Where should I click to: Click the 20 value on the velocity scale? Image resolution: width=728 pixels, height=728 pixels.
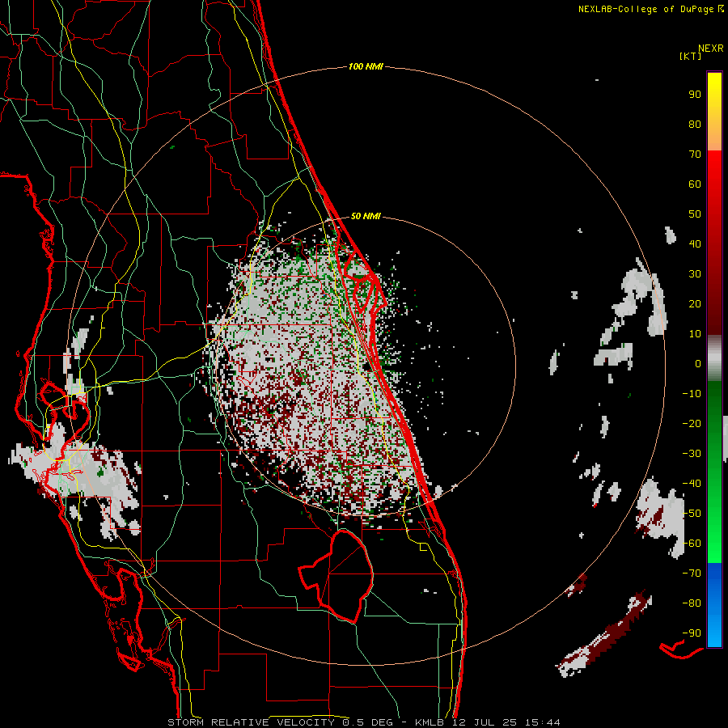tap(695, 303)
